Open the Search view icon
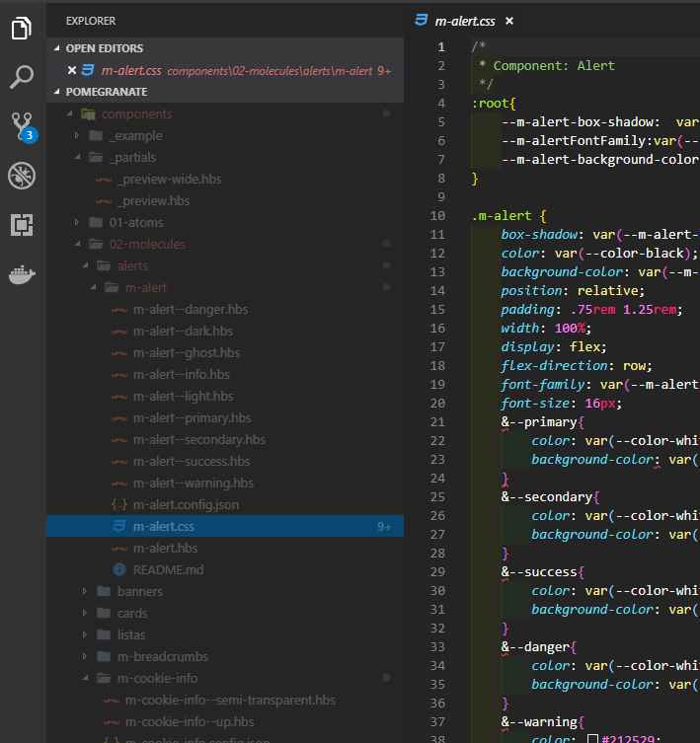This screenshot has width=700, height=743. [22, 77]
